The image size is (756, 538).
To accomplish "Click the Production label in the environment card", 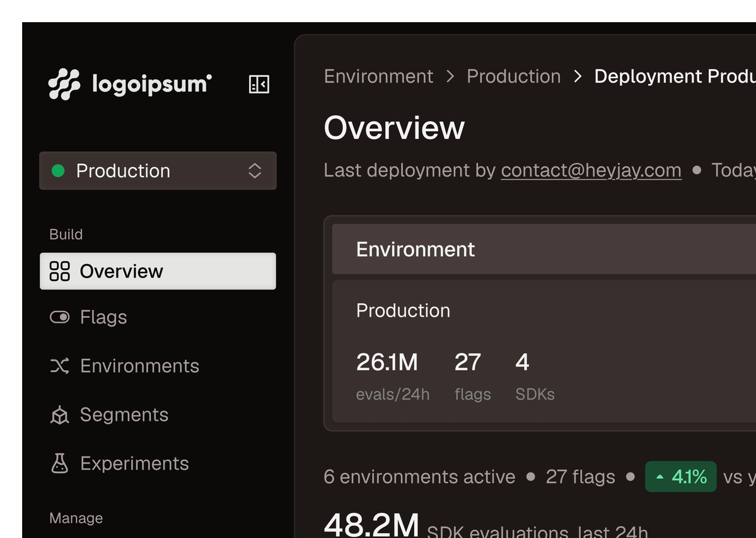I will (403, 310).
